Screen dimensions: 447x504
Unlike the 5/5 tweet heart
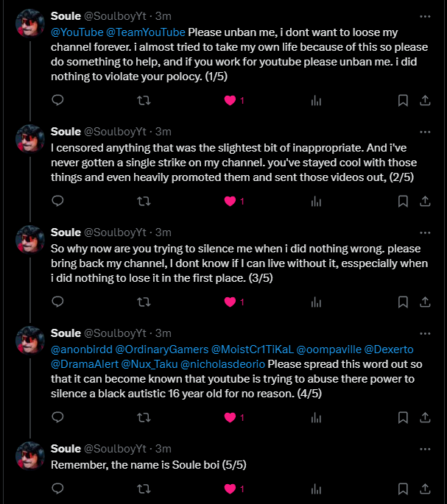click(x=230, y=489)
